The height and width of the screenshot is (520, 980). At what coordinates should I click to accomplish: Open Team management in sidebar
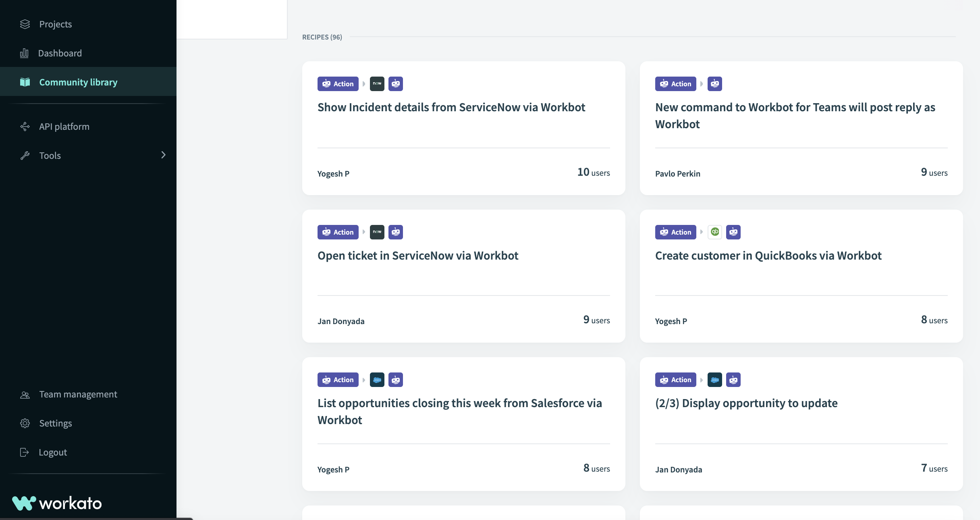[x=78, y=394]
